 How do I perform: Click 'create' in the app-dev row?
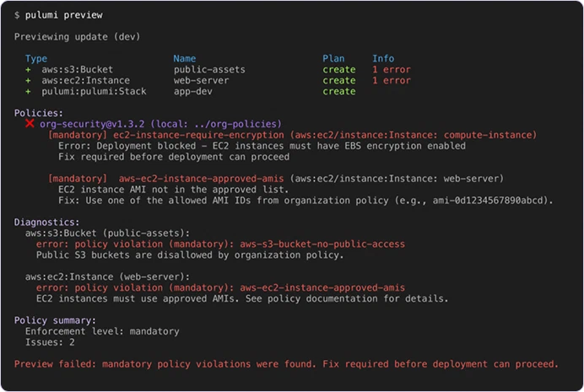pyautogui.click(x=339, y=92)
